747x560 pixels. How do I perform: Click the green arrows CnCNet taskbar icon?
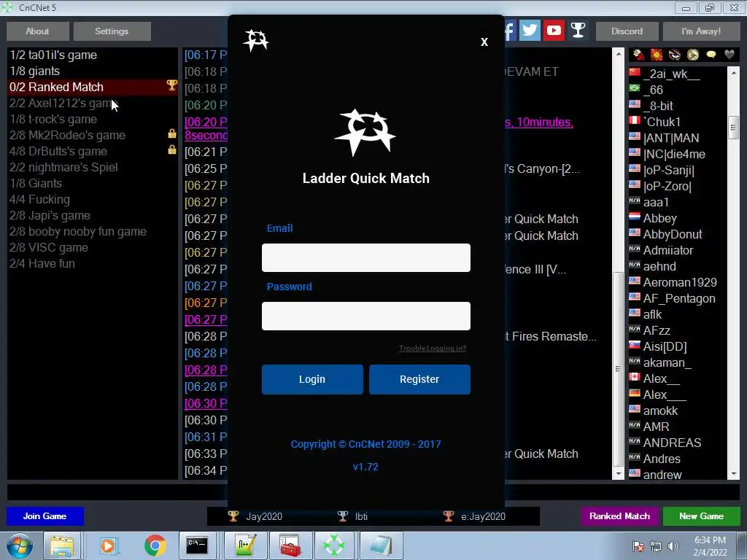pyautogui.click(x=334, y=545)
